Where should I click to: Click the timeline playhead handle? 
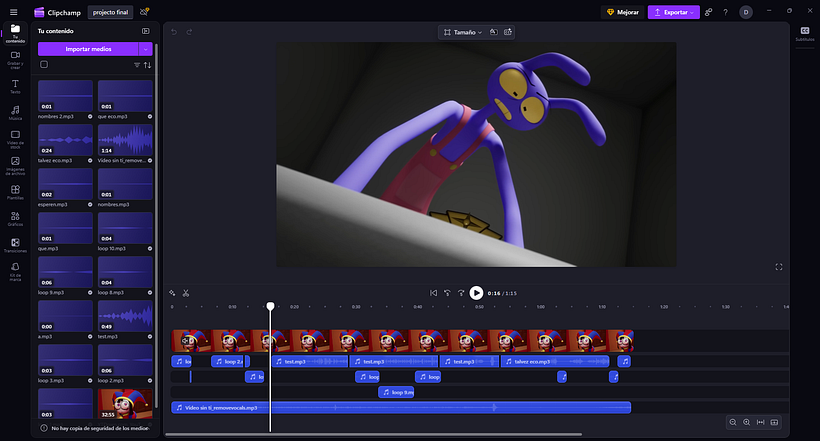[270, 306]
